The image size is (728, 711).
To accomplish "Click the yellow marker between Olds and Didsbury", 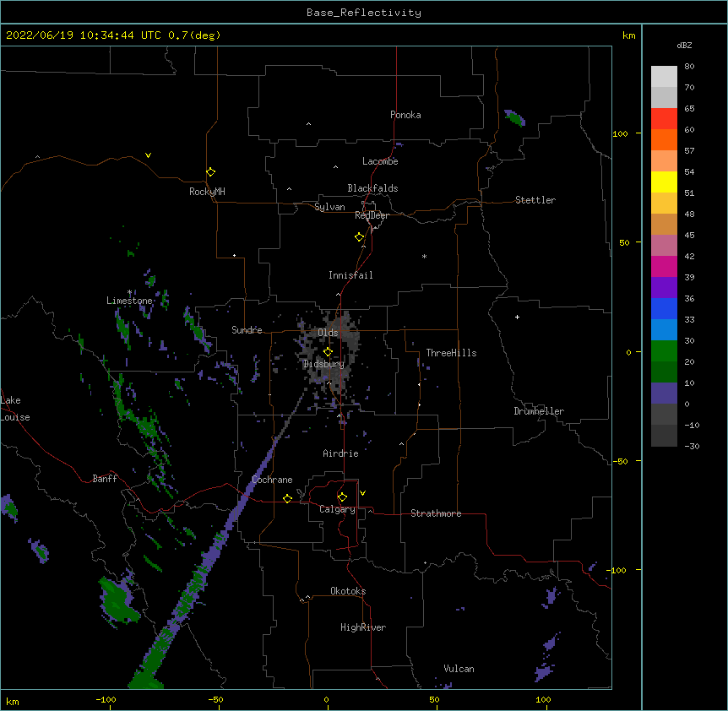I will pyautogui.click(x=328, y=352).
